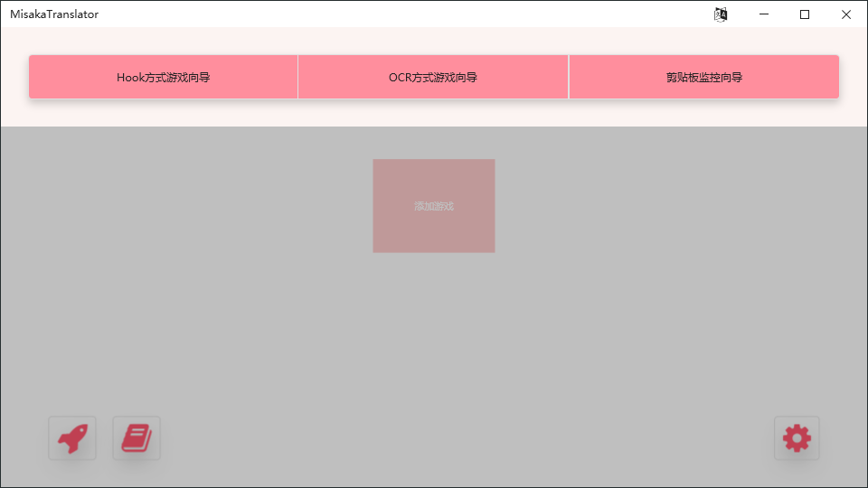868x488 pixels.
Task: Start the Hook-mode game wizard
Action: pyautogui.click(x=164, y=77)
